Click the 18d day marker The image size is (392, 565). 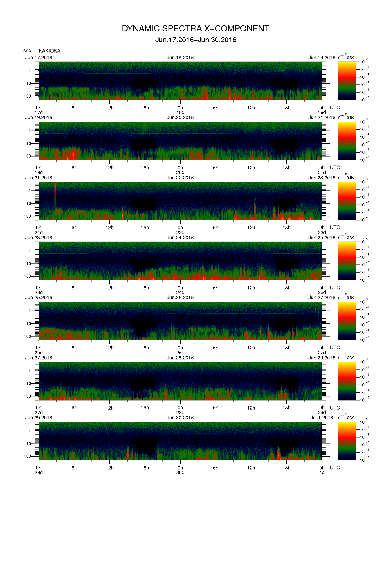tap(180, 112)
